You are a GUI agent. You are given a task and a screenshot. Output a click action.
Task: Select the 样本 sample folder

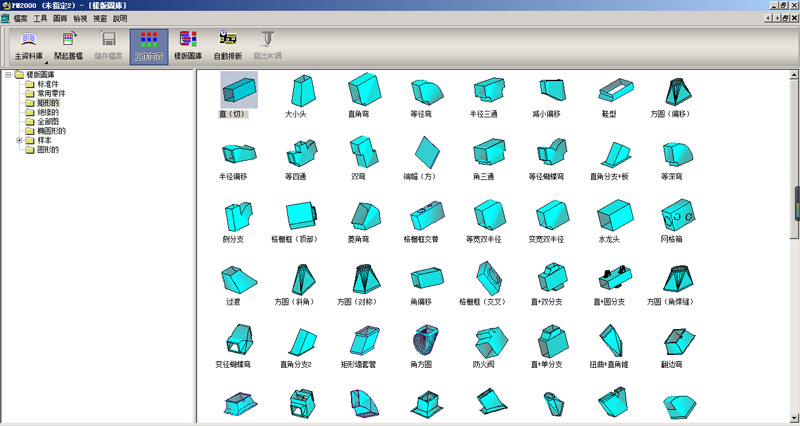[x=44, y=140]
